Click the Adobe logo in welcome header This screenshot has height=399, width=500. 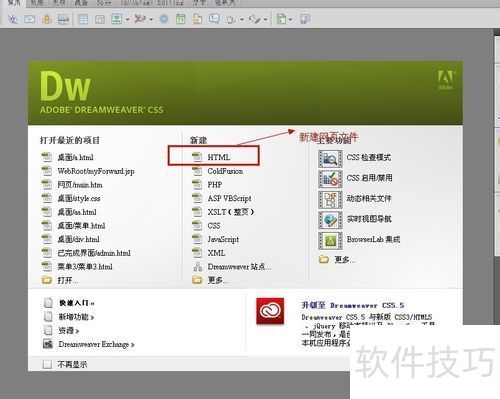tap(445, 80)
